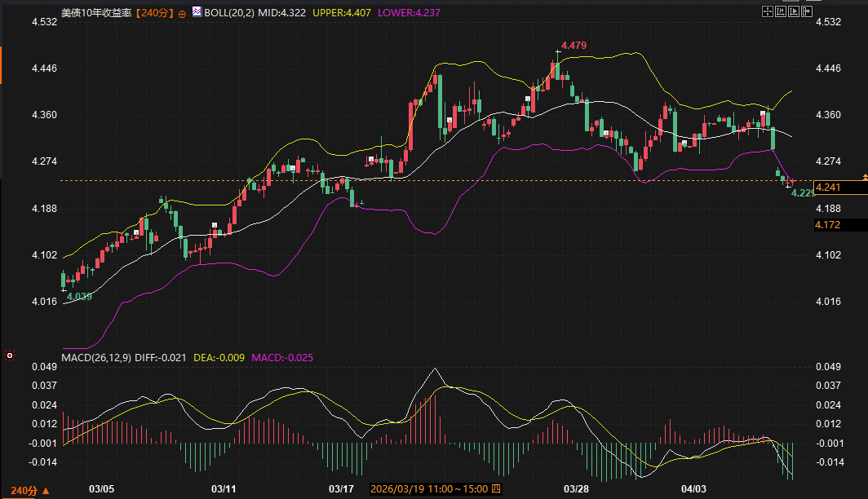Click the 04/03 date label on time axis
This screenshot has width=868, height=499.
point(693,489)
